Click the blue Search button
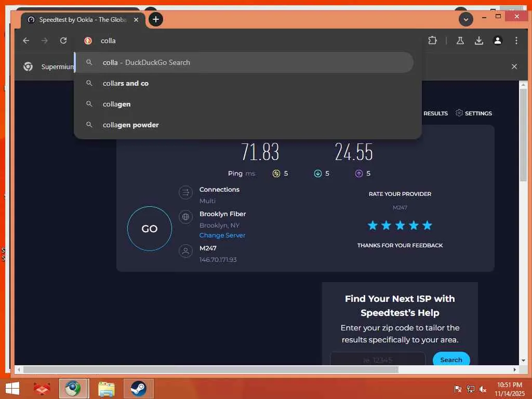 tap(451, 359)
